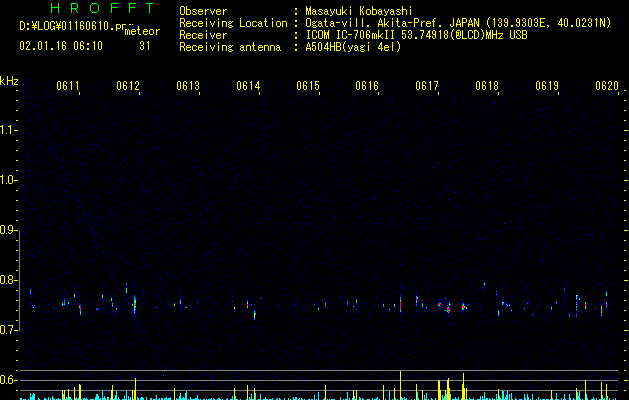Click the 'meteor' label above the count
Screen dimensions: 629x400
point(142,31)
